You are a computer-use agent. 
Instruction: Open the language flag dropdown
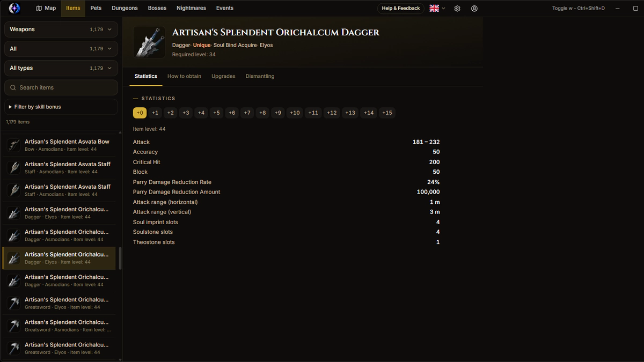click(x=437, y=9)
